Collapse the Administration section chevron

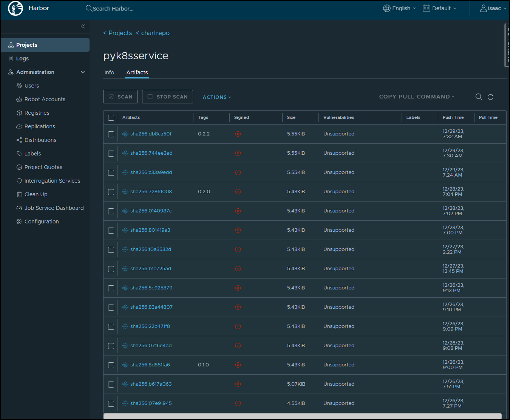click(83, 72)
